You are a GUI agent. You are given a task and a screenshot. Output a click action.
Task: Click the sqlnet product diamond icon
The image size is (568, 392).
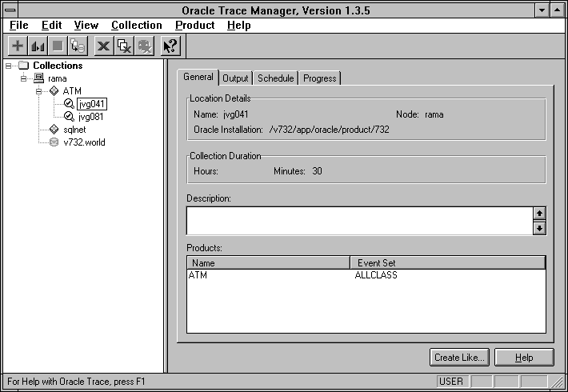54,130
